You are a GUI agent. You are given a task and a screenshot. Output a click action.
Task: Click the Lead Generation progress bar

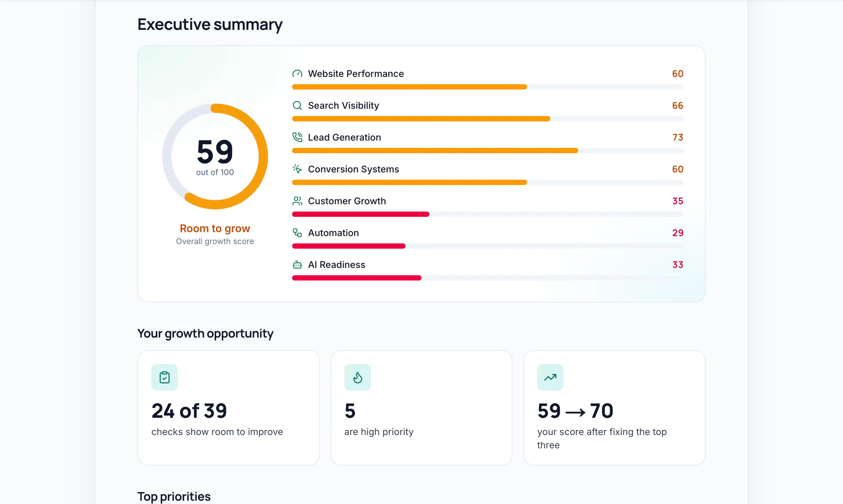(x=488, y=151)
